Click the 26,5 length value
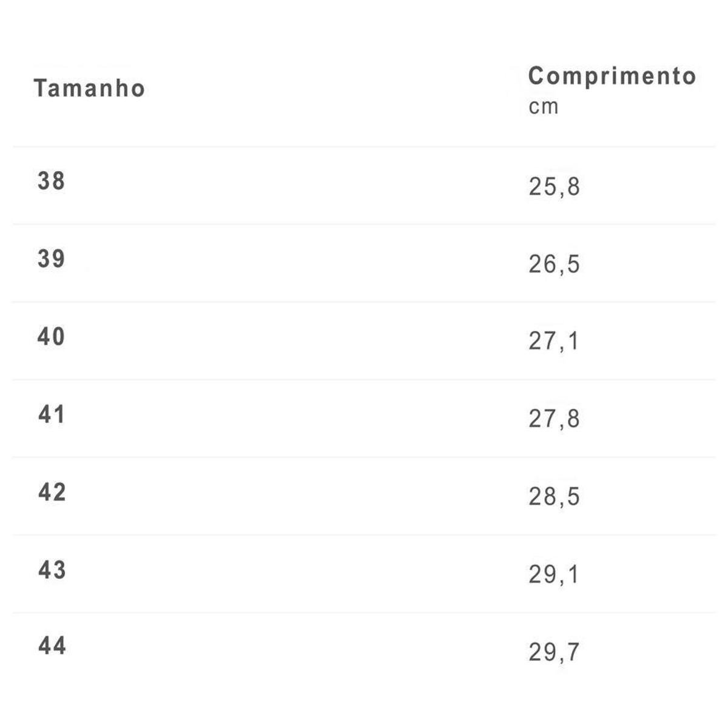The height and width of the screenshot is (728, 728). pyautogui.click(x=554, y=265)
